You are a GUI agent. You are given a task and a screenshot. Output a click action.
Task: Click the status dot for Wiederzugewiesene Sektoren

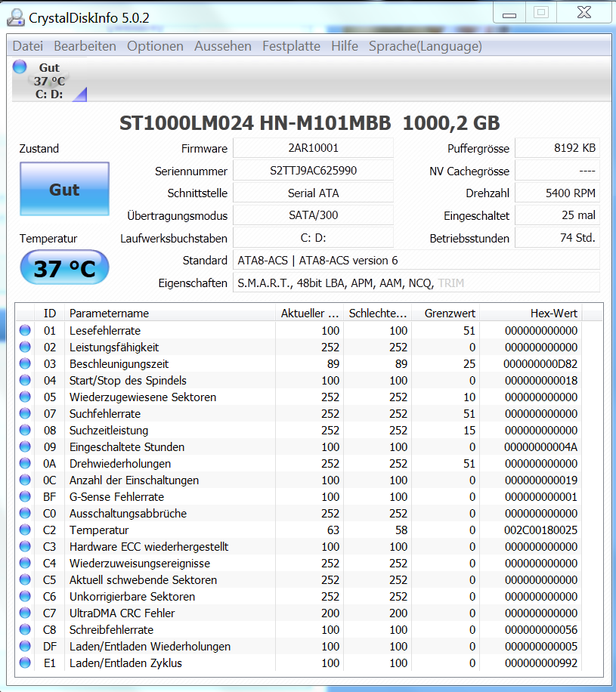[x=25, y=397]
